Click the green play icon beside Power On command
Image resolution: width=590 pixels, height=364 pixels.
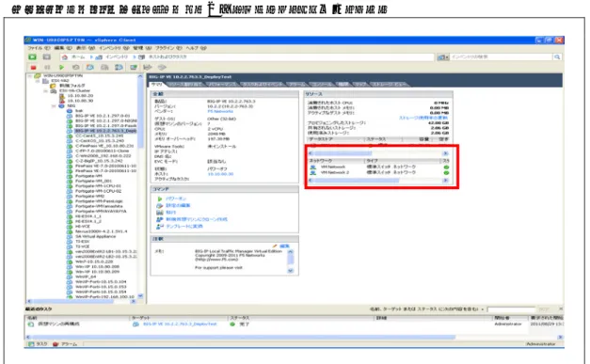160,198
